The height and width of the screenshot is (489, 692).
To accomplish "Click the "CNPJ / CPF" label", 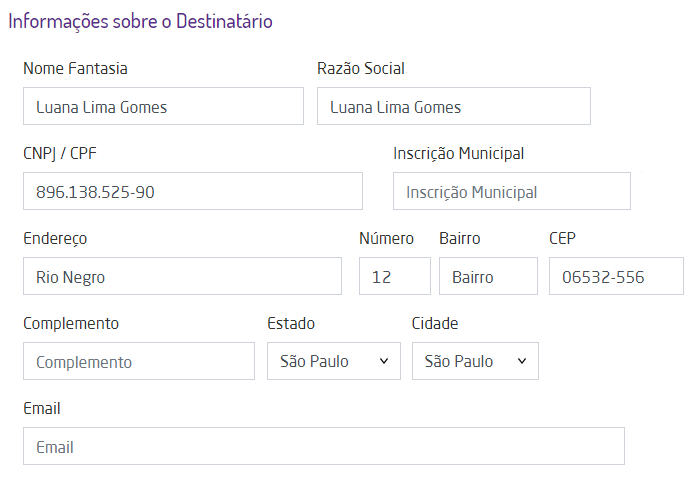I will (59, 153).
